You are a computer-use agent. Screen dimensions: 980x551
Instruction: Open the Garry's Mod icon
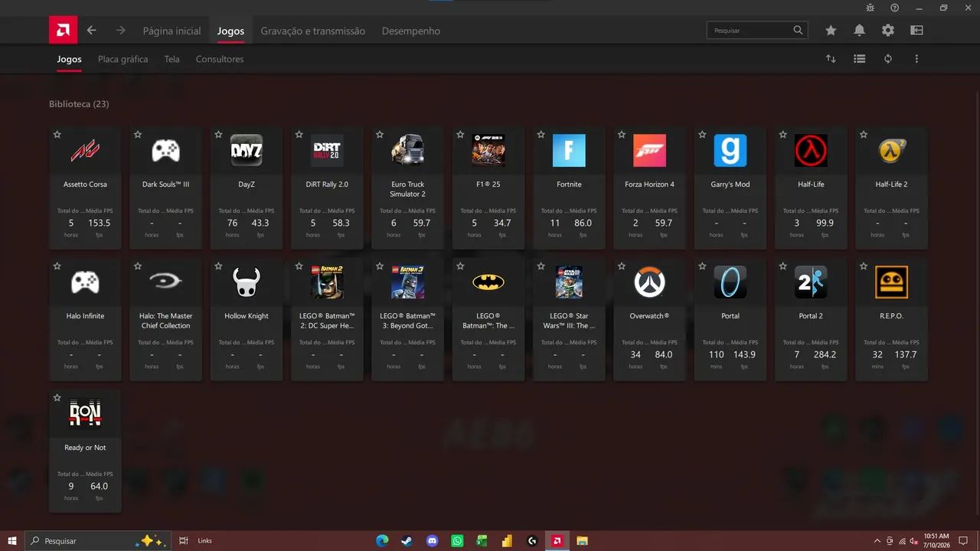730,151
